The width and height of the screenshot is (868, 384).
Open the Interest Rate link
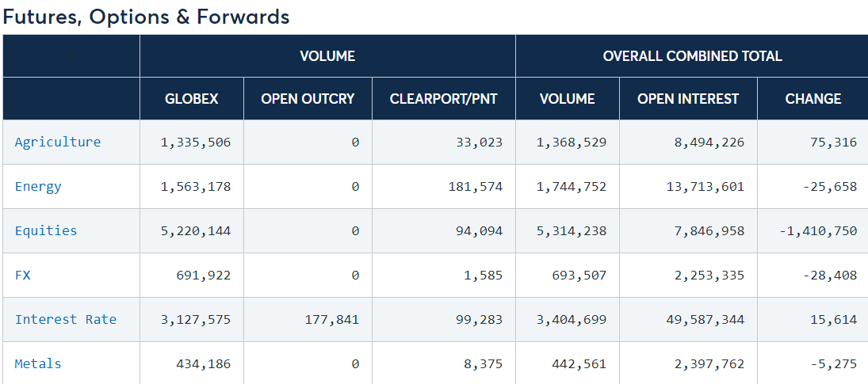(x=66, y=319)
